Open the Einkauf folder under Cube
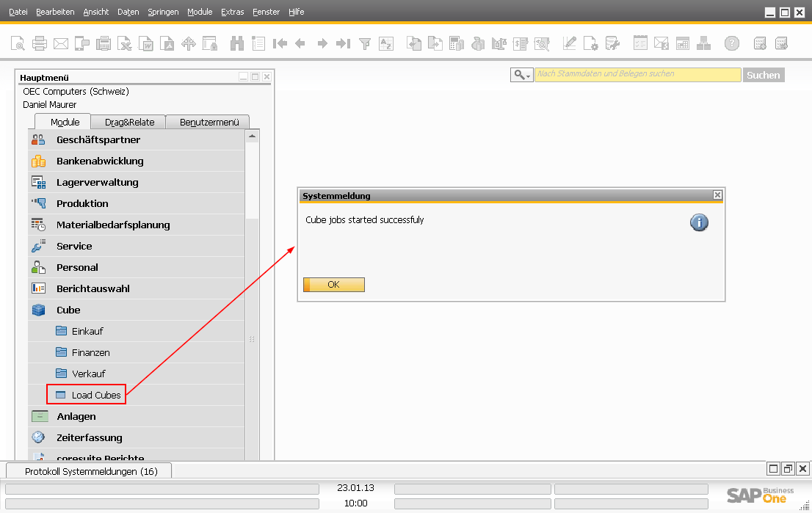The width and height of the screenshot is (812, 513). click(137, 331)
